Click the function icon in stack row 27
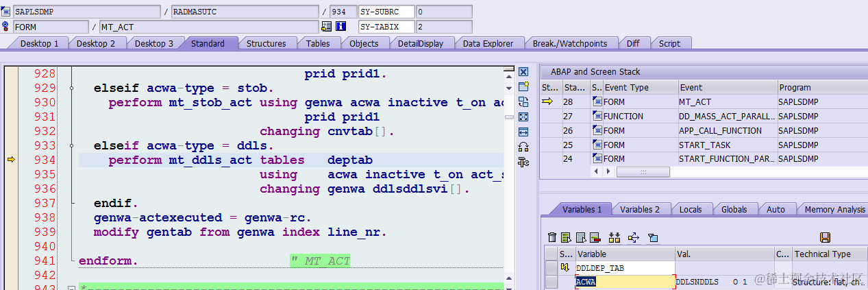The image size is (868, 290). 597,116
